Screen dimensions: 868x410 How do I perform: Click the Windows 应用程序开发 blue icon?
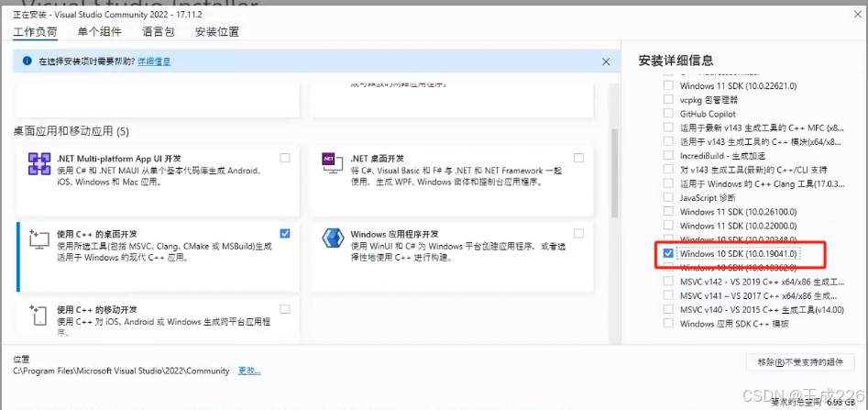tap(334, 239)
